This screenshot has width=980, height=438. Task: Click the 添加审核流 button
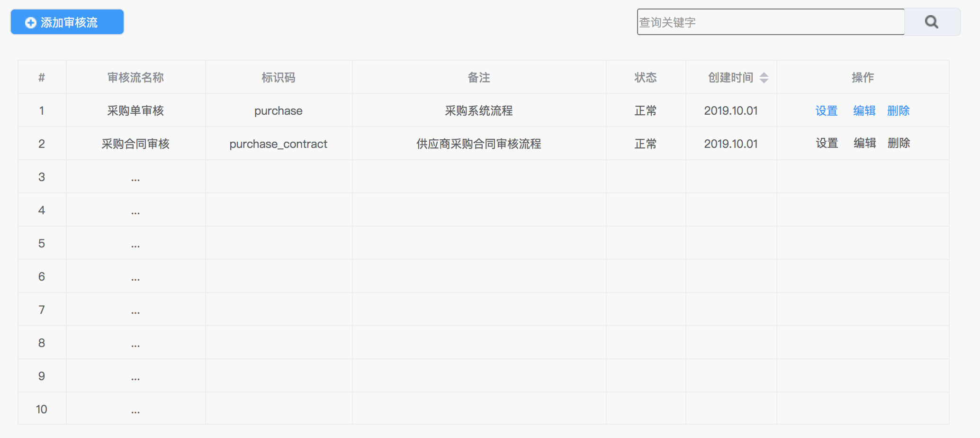pos(67,22)
